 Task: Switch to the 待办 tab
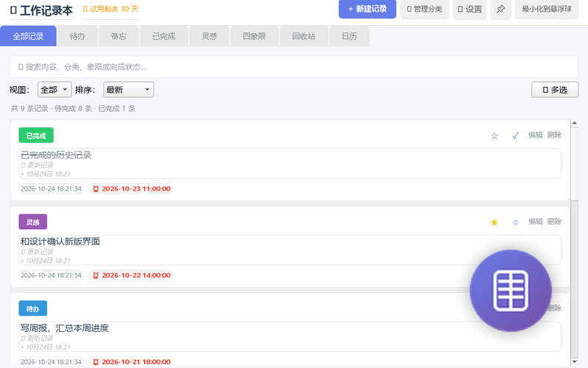[78, 36]
